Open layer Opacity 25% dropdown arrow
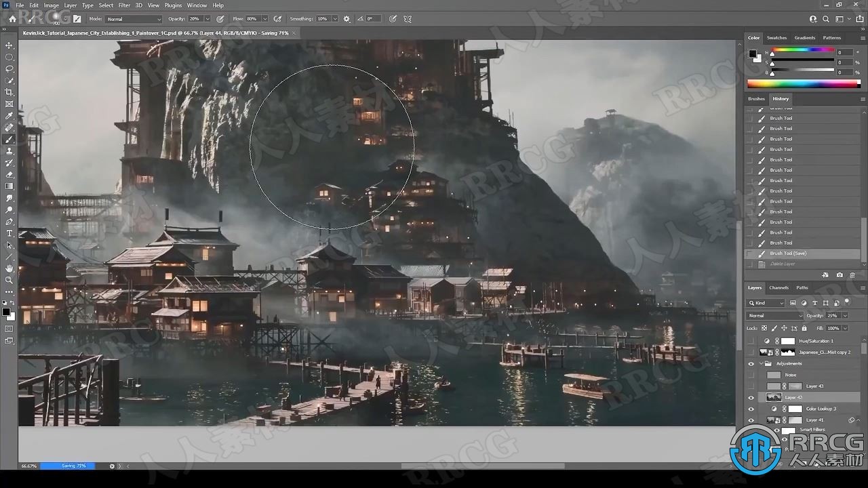Viewport: 868px width, 488px height. (x=845, y=316)
